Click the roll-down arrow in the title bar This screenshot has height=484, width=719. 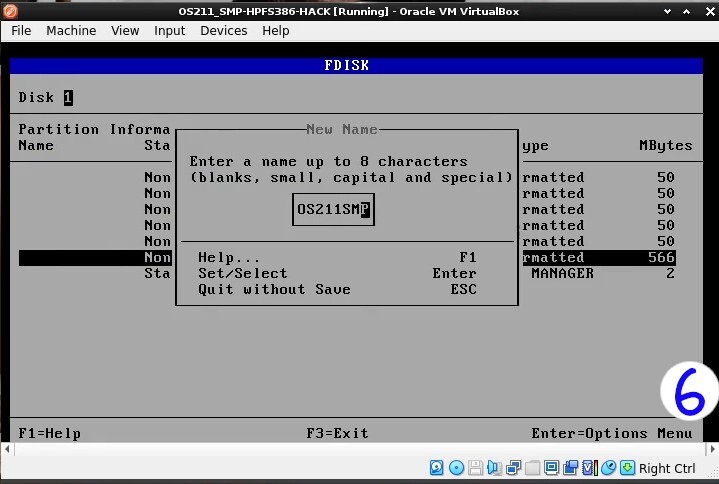coord(668,11)
